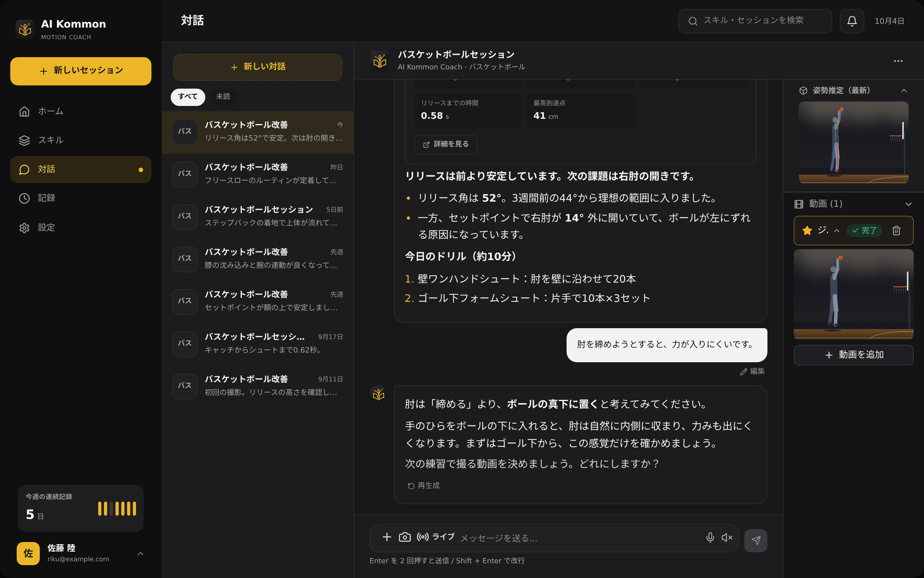Click the search magnifier icon
Screen dimensions: 924x578
693,21
